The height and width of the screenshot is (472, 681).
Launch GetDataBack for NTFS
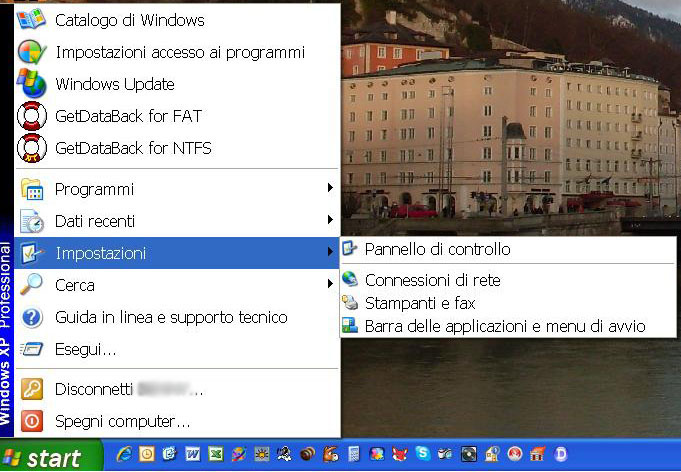pyautogui.click(x=177, y=148)
